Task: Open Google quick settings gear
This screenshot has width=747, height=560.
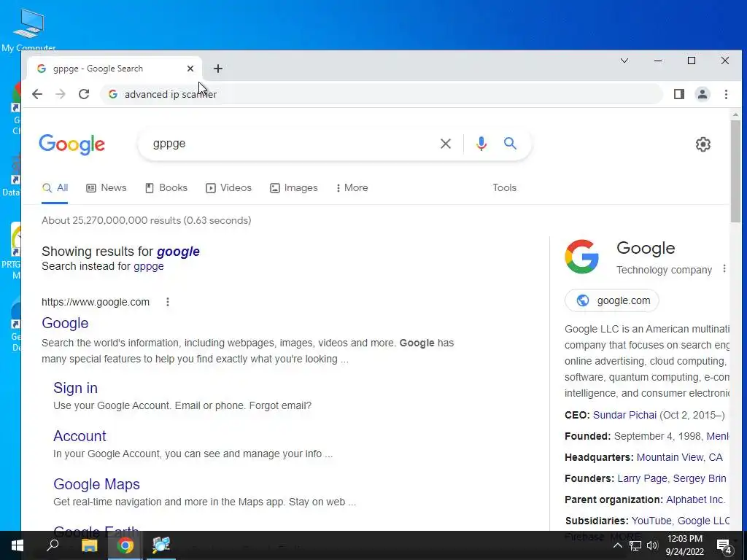Action: [703, 144]
